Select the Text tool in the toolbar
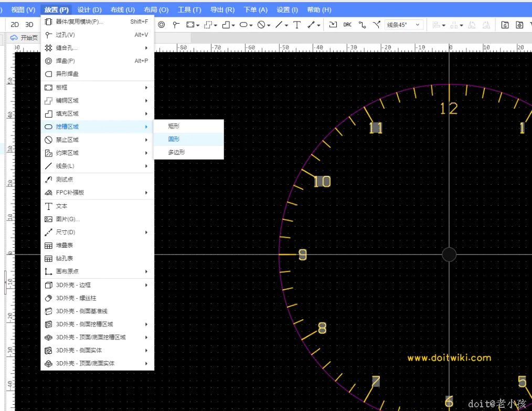Screen dimensions: 532x411 [x=297, y=25]
